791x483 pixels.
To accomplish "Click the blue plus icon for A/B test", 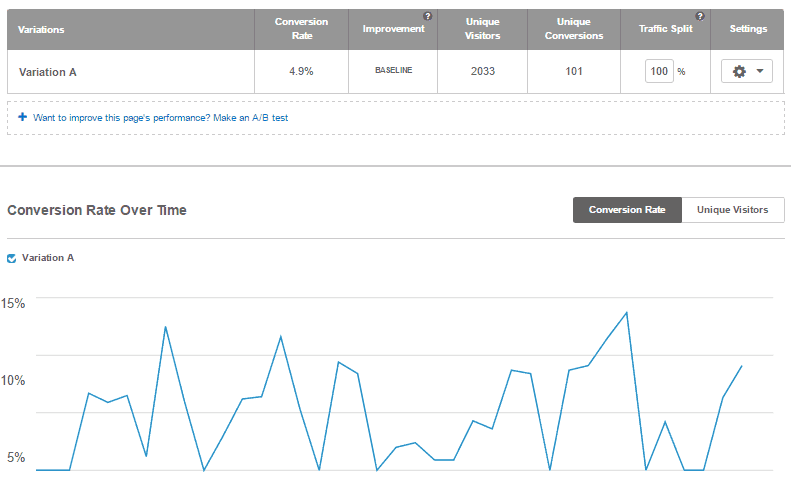I will tap(22, 117).
